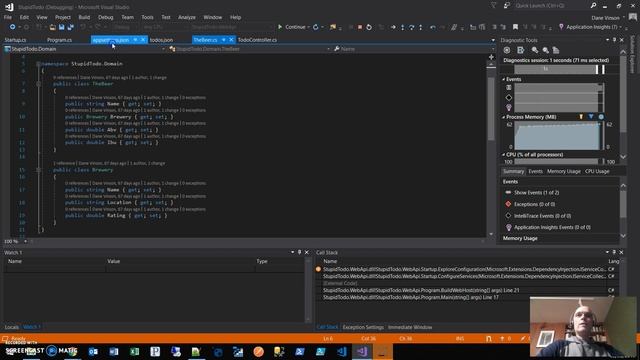
Task: Open the Application Insights Events link
Action: [x=552, y=227]
